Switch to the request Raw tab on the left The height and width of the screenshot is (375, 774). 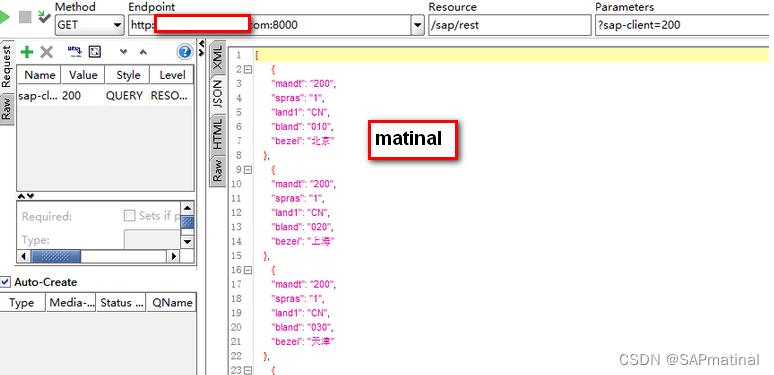[x=6, y=109]
